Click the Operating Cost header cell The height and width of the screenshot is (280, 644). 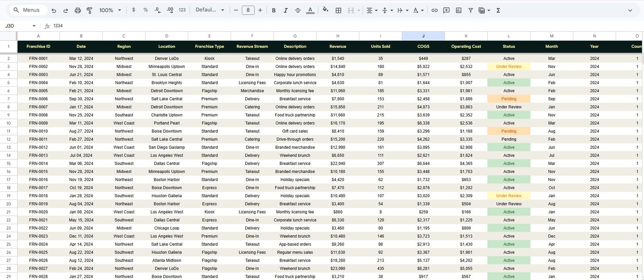click(x=466, y=46)
